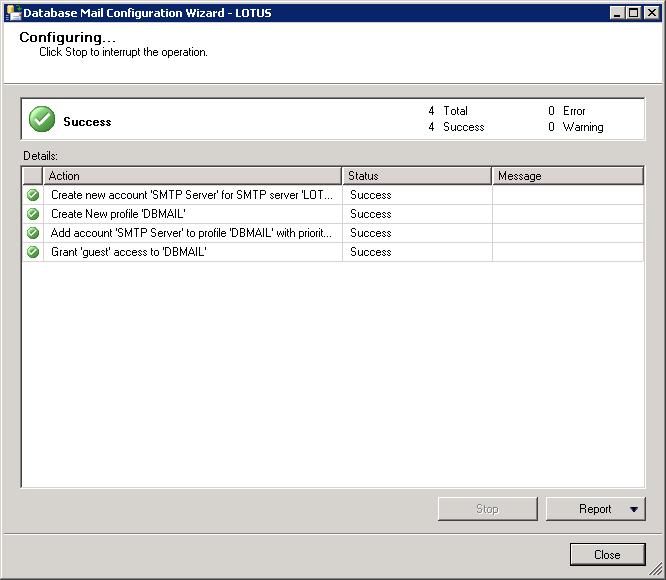Maximize the wizard window
Image resolution: width=666 pixels, height=580 pixels.
[633, 13]
